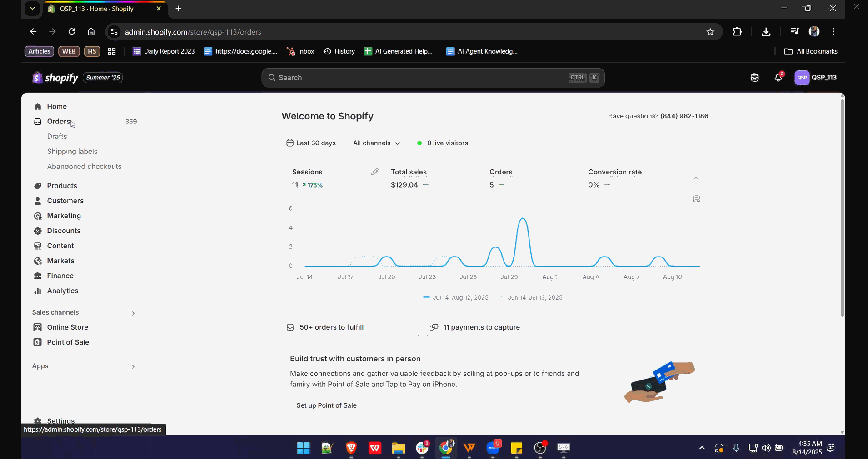Open the notifications bell icon
The height and width of the screenshot is (459, 868).
coord(778,78)
